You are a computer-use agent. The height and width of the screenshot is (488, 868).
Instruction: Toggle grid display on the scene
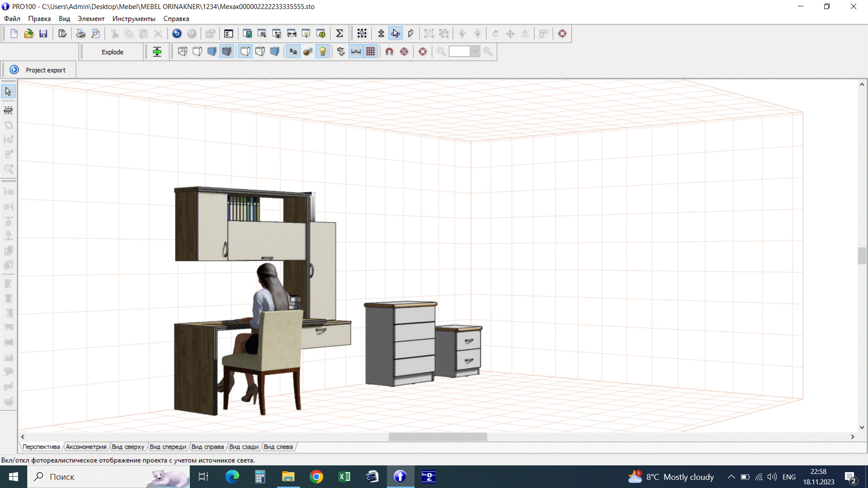pyautogui.click(x=371, y=52)
